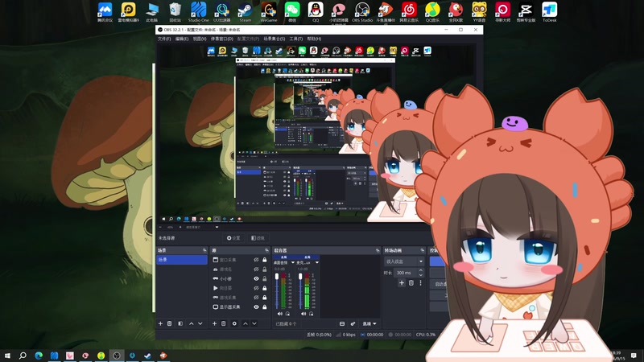Viewport: 644px width, 362px height.
Task: Open the Windows Start menu
Action: pos(7,356)
